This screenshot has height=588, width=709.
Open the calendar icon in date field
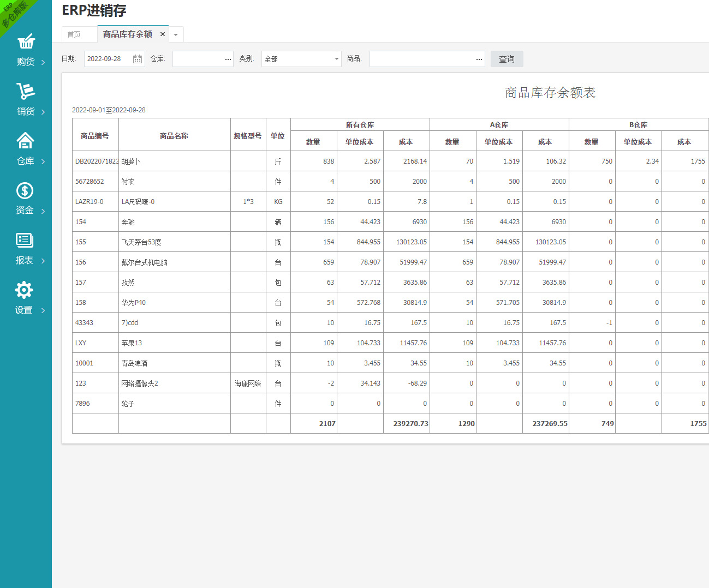pos(138,59)
